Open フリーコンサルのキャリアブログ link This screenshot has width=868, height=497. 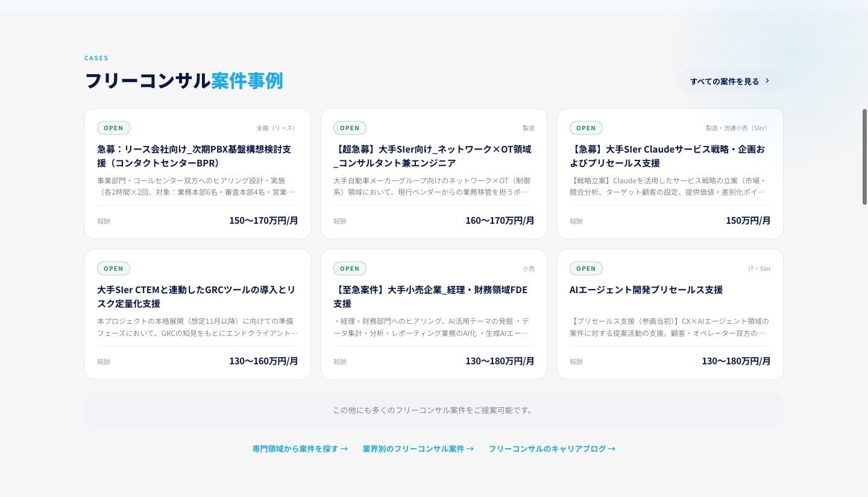[552, 449]
